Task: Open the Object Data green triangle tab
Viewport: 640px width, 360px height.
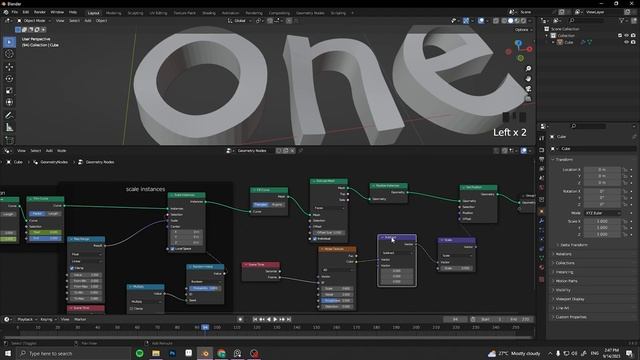Action: click(542, 258)
